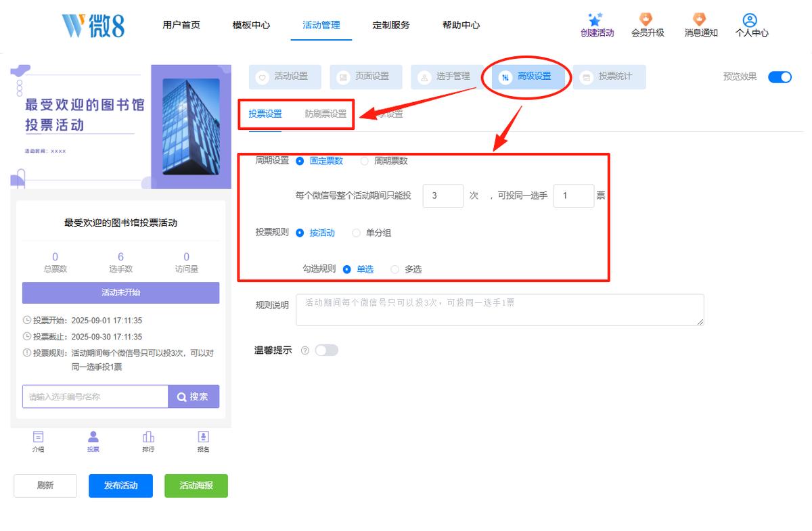Open 模板中心 in top navigation
The height and width of the screenshot is (531, 812).
click(251, 25)
